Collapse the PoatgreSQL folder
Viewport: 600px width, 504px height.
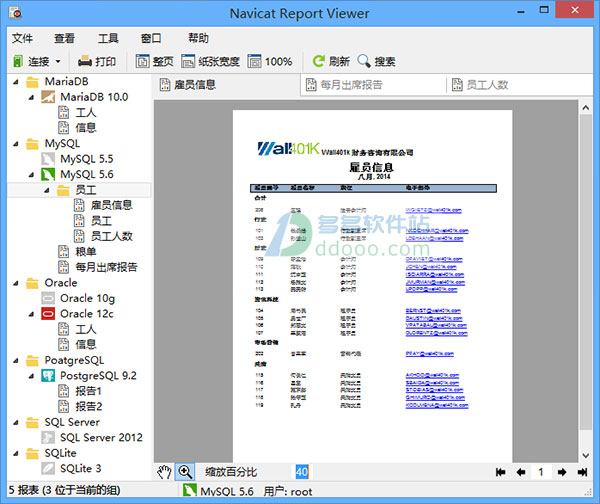[16, 360]
